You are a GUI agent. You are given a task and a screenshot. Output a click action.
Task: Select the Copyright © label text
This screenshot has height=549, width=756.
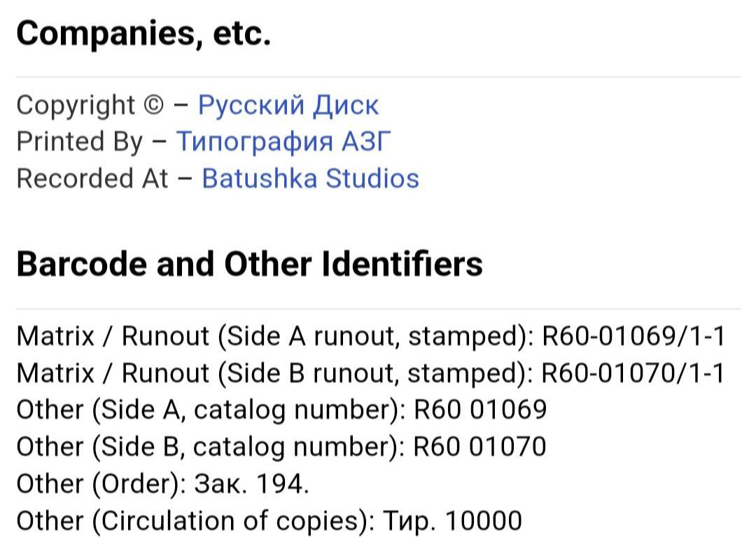click(90, 105)
